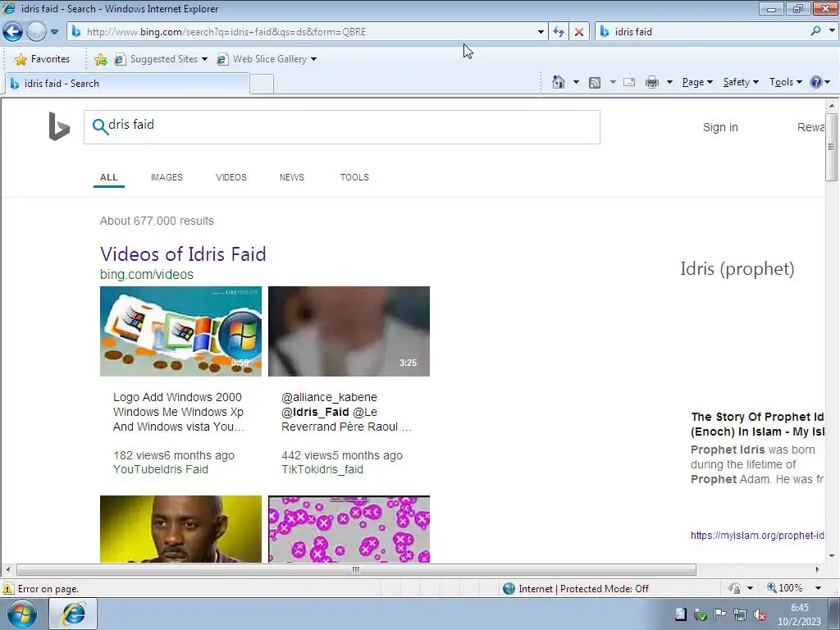
Task: Open 'The Story Of Prophet' article title
Action: tap(757, 424)
